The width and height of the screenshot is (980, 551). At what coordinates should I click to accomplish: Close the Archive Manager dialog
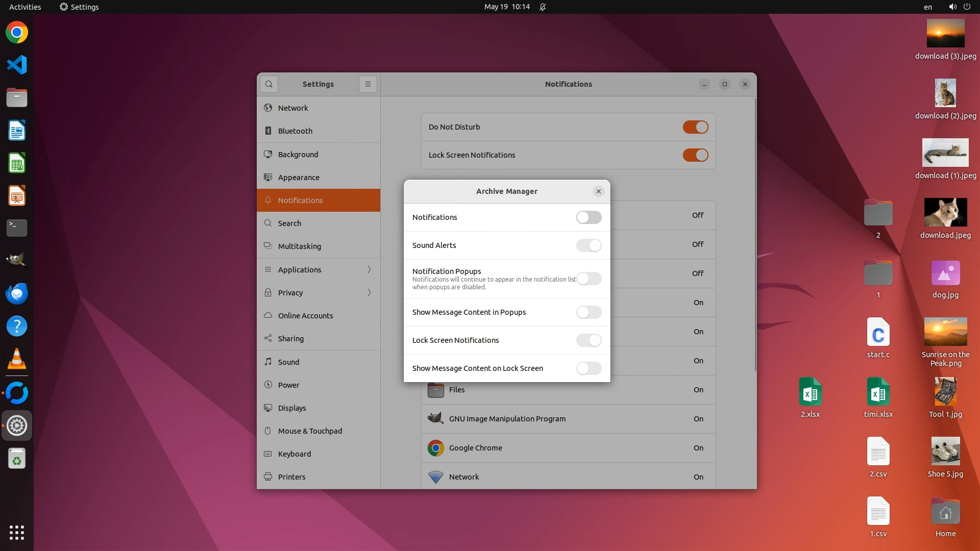tap(599, 191)
